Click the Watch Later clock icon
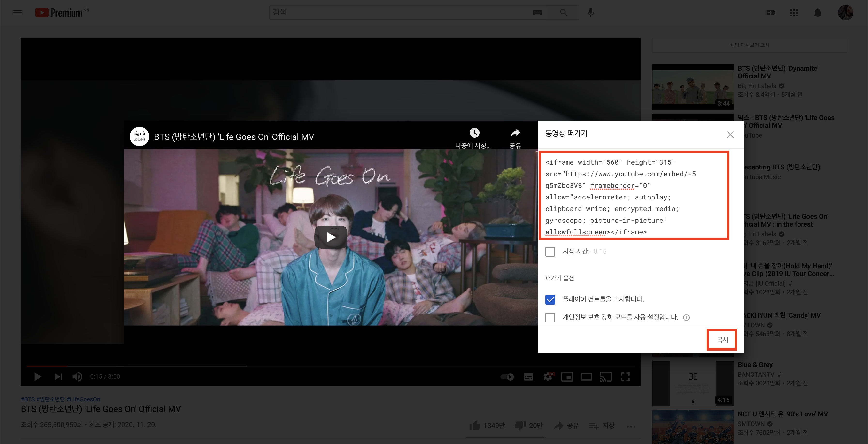 (474, 133)
